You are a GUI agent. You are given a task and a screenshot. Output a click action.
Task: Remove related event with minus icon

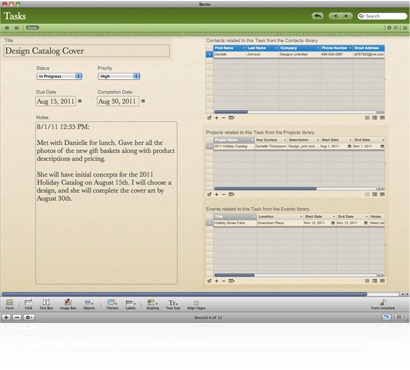pyautogui.click(x=223, y=281)
